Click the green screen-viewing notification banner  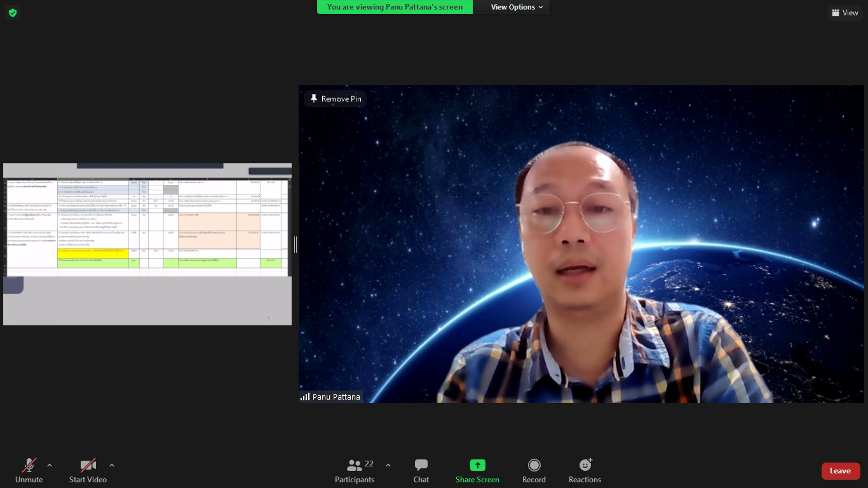coord(395,7)
